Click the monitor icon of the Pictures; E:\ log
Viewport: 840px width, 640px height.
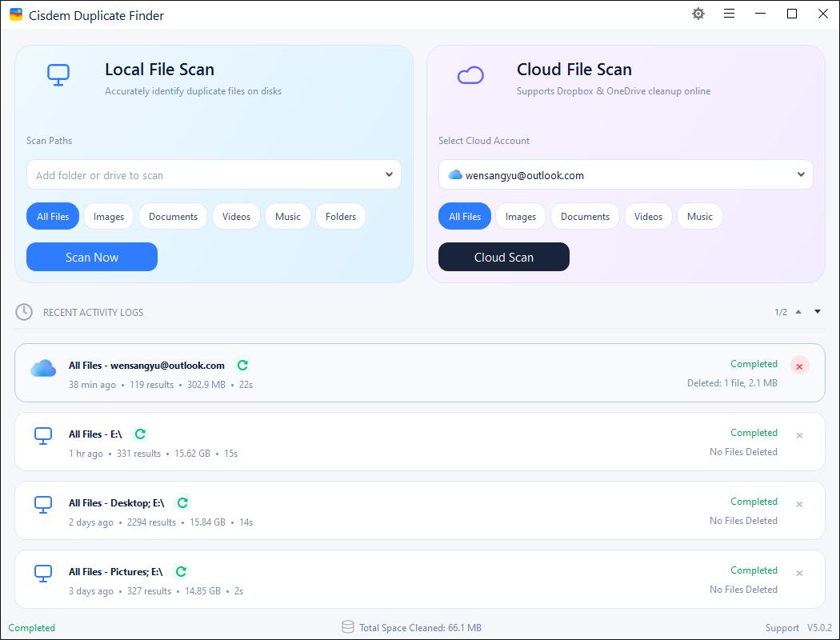[43, 574]
